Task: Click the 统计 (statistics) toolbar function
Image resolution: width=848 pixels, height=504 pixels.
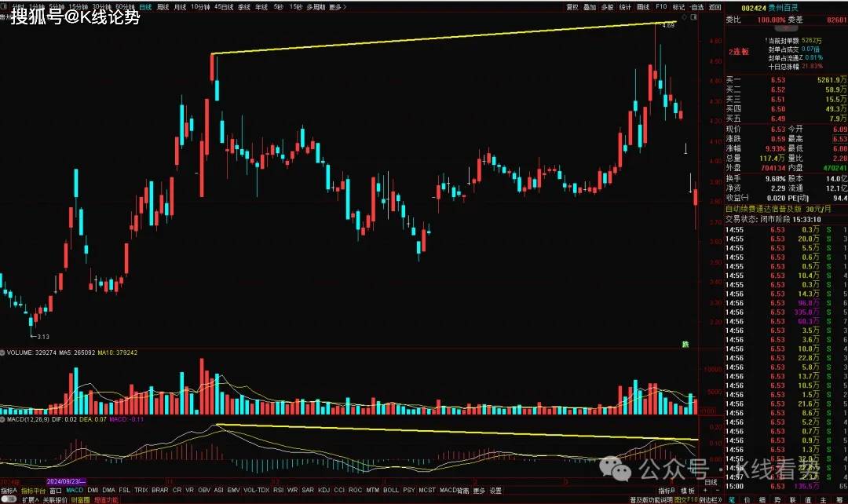Action: coord(627,6)
